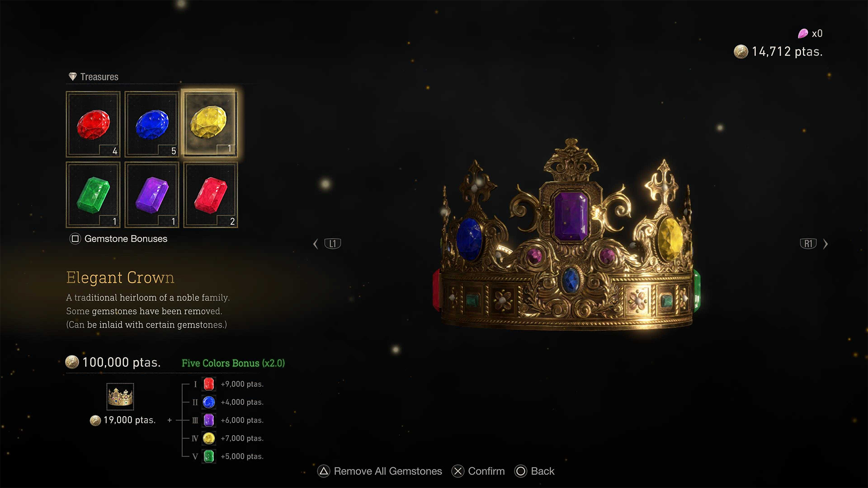Select the purple alexandrite gemstone slot

click(152, 195)
